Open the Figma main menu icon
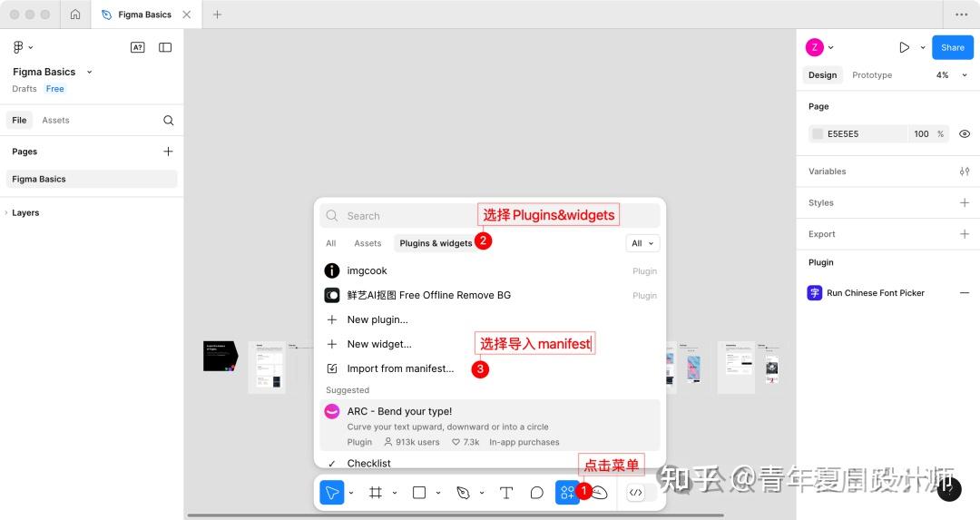980x520 pixels. click(x=19, y=47)
